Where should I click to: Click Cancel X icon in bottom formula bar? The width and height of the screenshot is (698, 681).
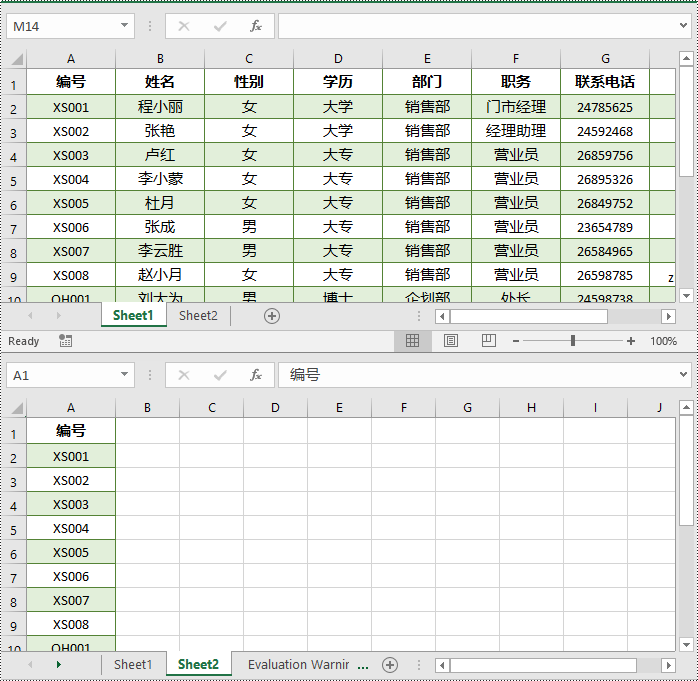pyautogui.click(x=184, y=375)
